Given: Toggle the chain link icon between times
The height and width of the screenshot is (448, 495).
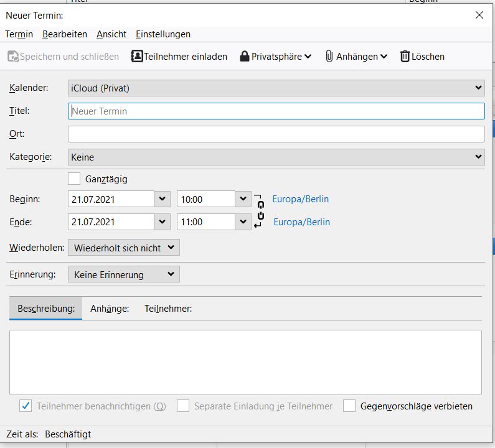Looking at the screenshot, I should coord(260,211).
